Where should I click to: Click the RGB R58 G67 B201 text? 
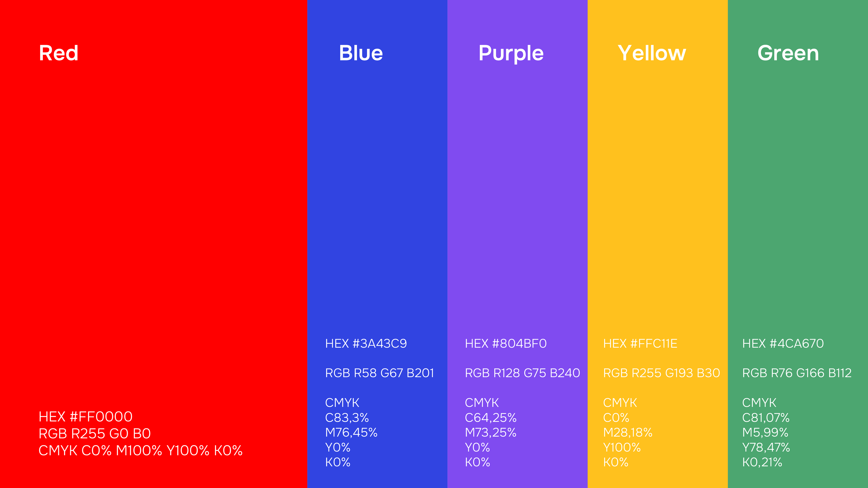coord(380,373)
